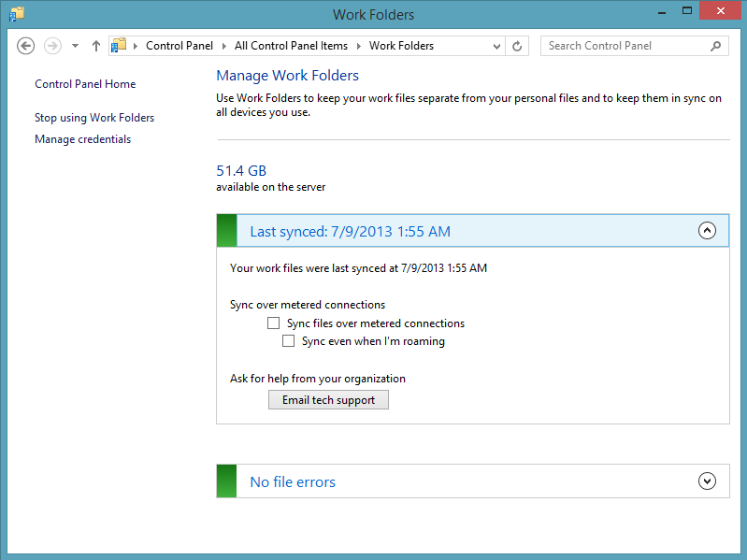Expand arrow after Control Panel breadcrumb
Viewport: 747px width, 560px height.
[223, 46]
